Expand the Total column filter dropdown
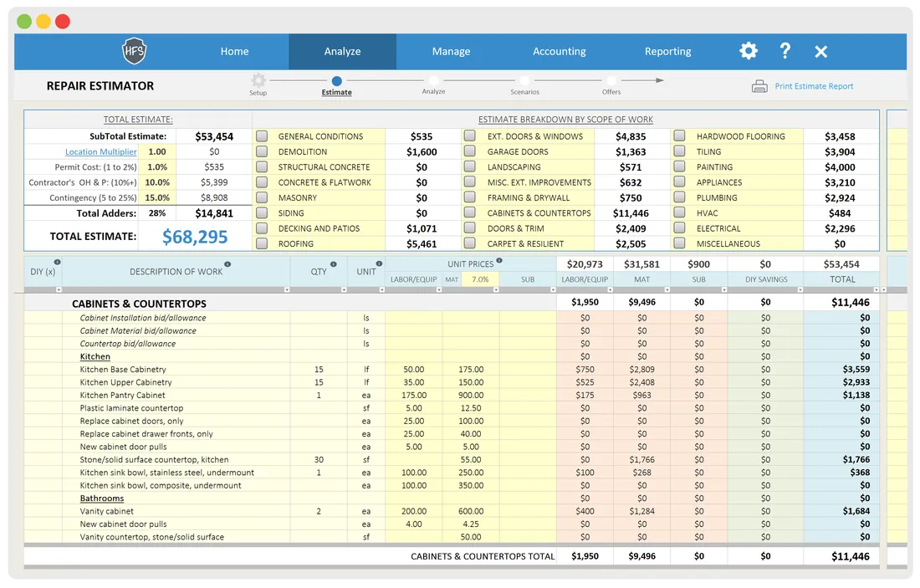 click(876, 290)
